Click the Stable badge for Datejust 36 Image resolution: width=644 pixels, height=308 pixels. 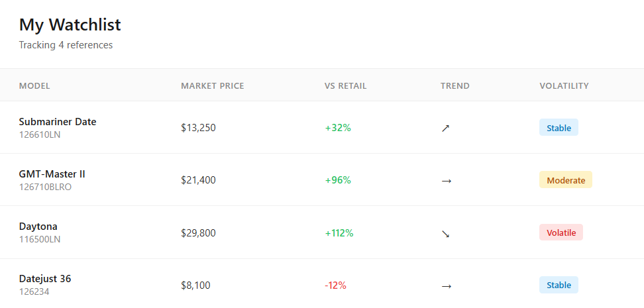click(559, 285)
